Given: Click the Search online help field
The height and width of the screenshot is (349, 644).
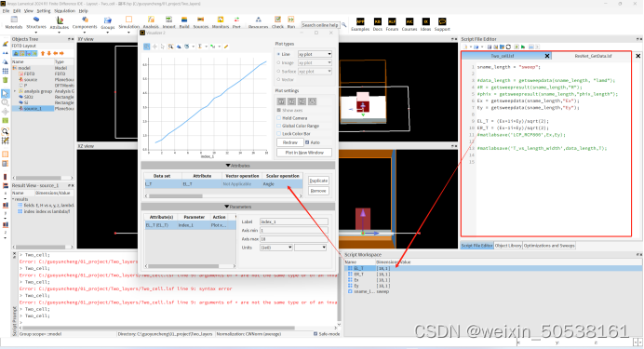Looking at the screenshot, I should coord(320,25).
